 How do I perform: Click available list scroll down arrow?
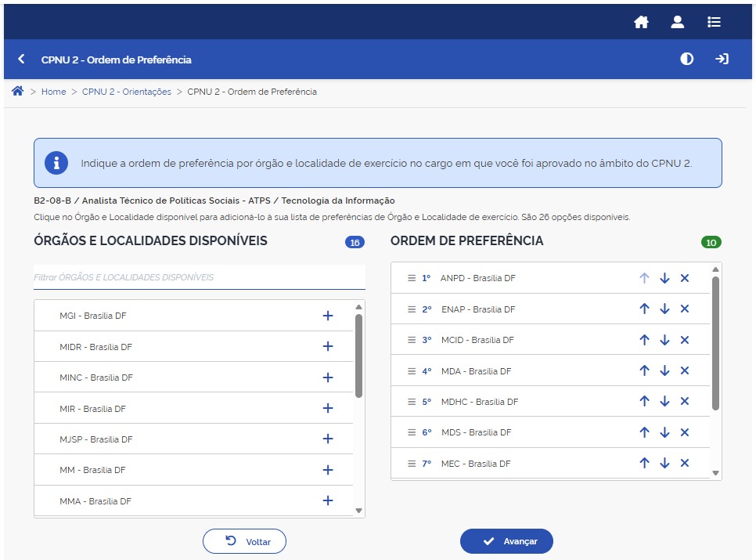358,511
